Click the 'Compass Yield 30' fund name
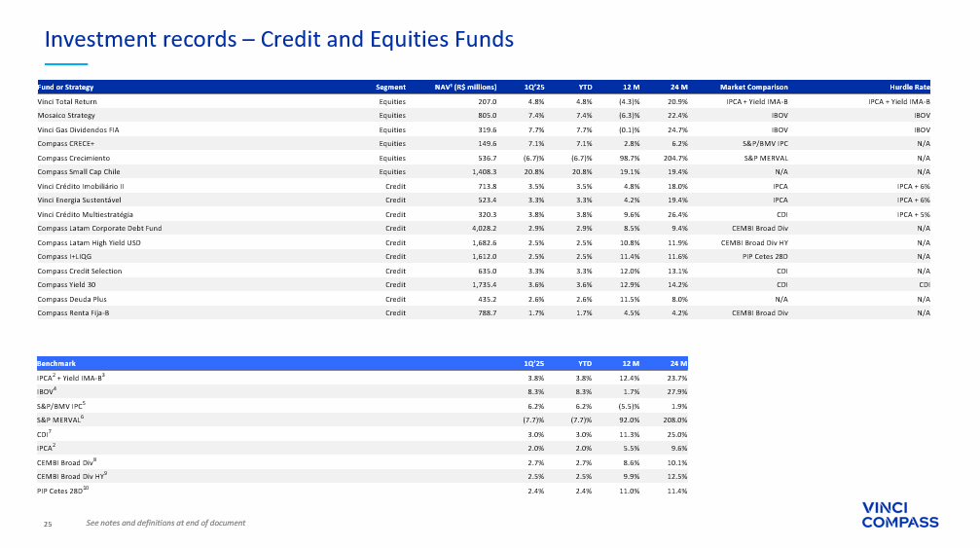The height and width of the screenshot is (548, 980). pyautogui.click(x=66, y=284)
